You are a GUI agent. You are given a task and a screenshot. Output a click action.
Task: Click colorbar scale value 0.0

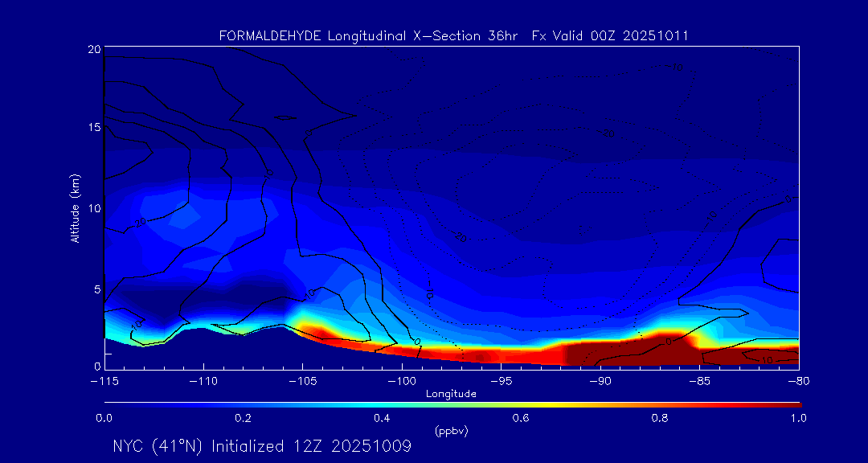click(104, 418)
